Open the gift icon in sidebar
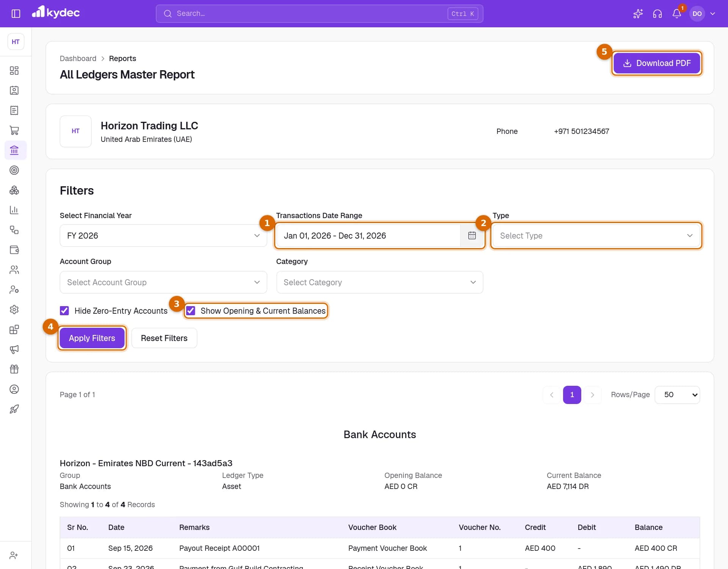Screen dimensions: 728x569 pos(14,369)
